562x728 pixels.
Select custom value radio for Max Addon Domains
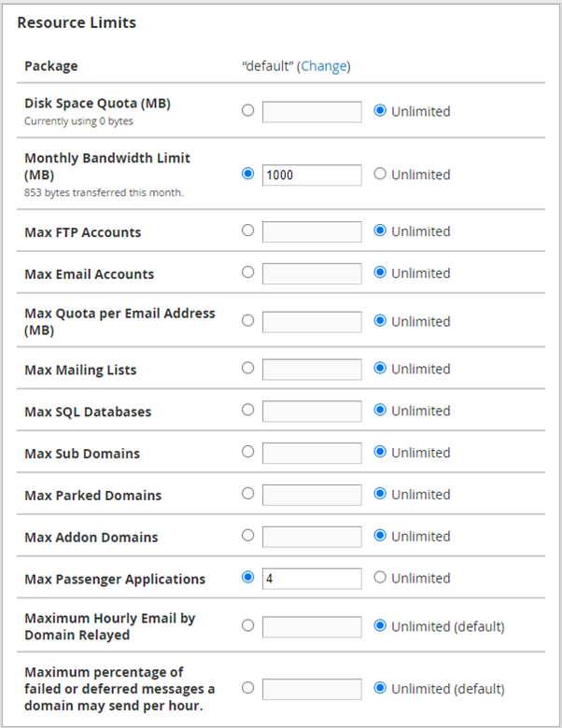[247, 536]
